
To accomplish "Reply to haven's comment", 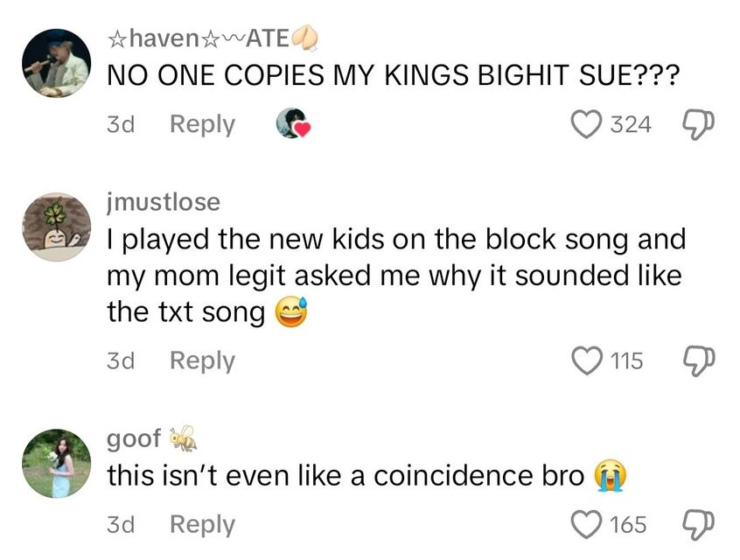I will tap(201, 124).
